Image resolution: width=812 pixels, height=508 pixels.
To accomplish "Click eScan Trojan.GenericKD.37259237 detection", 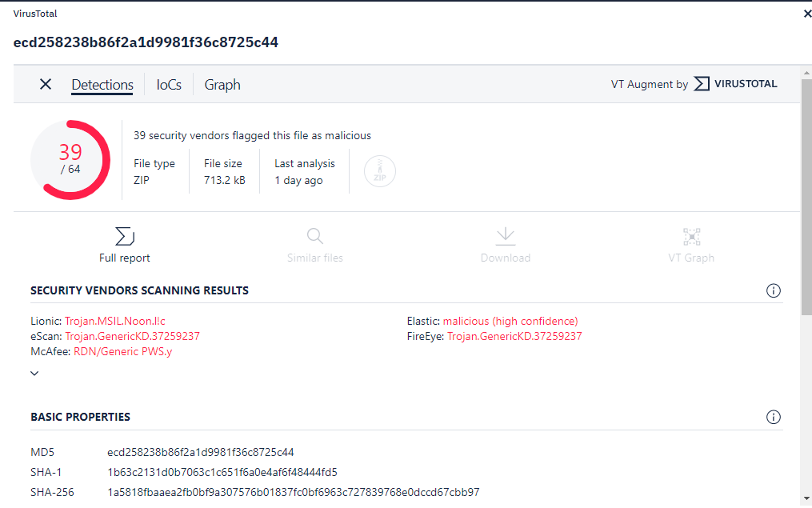I will (x=133, y=336).
